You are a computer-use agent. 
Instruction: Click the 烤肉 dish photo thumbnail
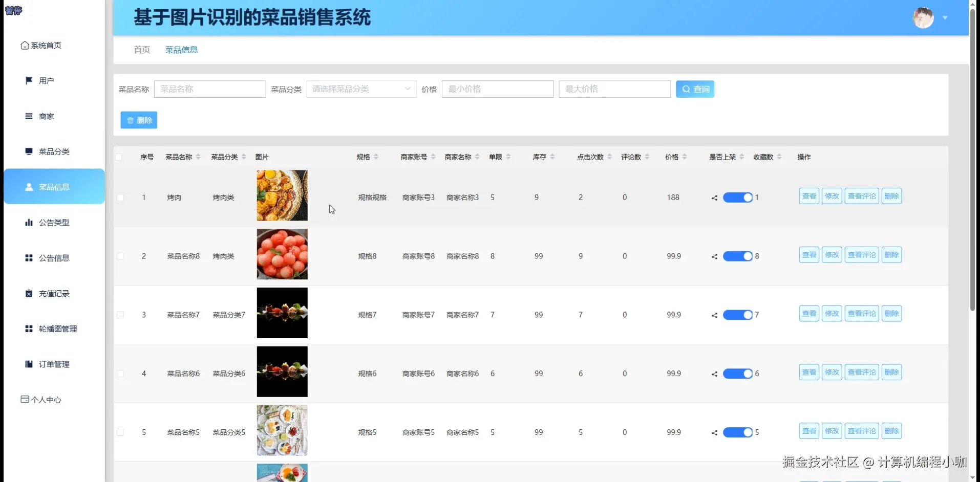282,195
